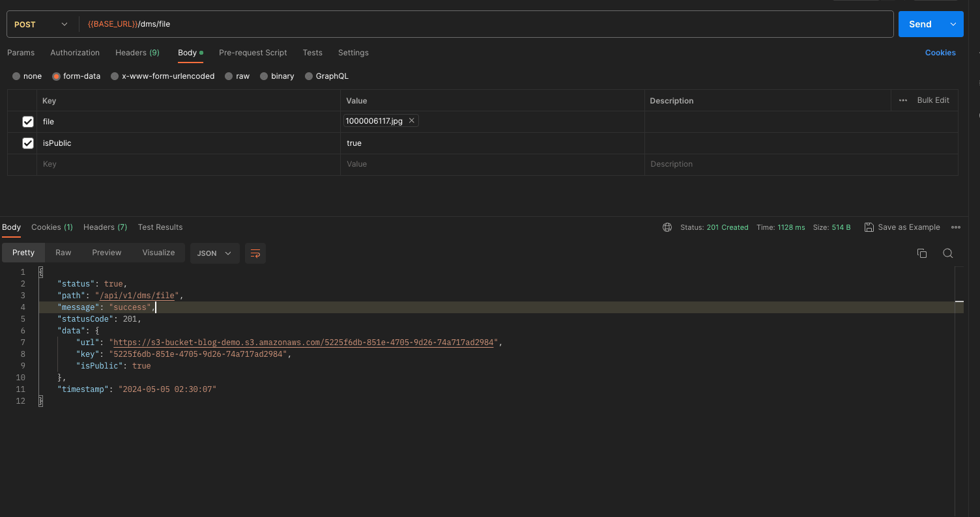The image size is (980, 517).
Task: Open the JSON response format dropdown
Action: tap(215, 253)
